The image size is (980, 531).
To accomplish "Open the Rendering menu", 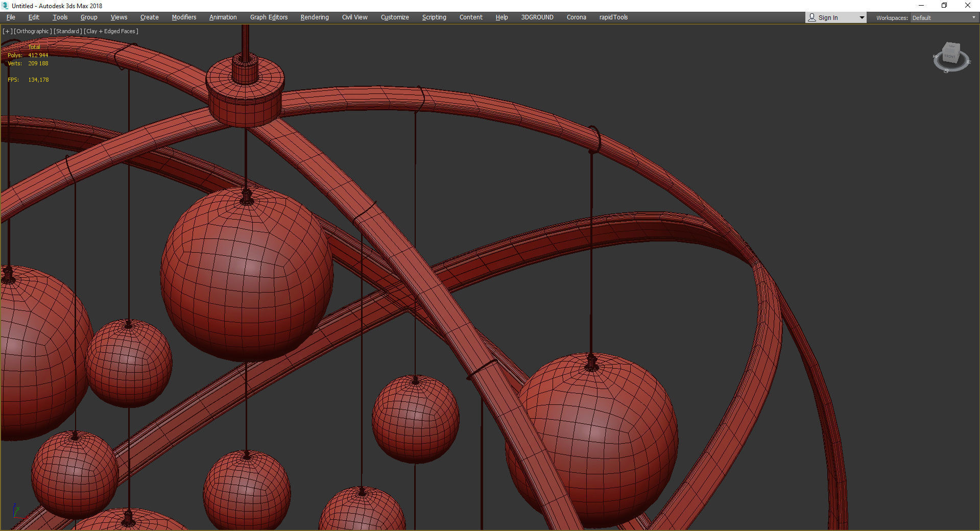I will click(315, 17).
